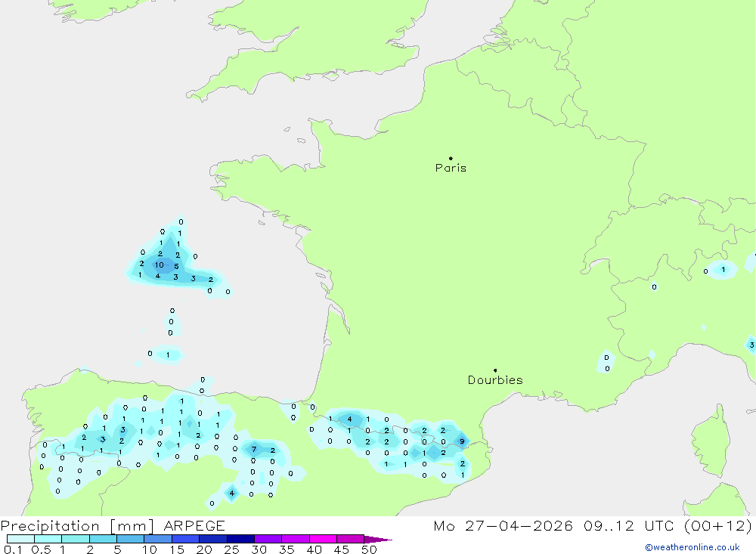
Task: Click the Dourbies location label
Action: coord(495,380)
